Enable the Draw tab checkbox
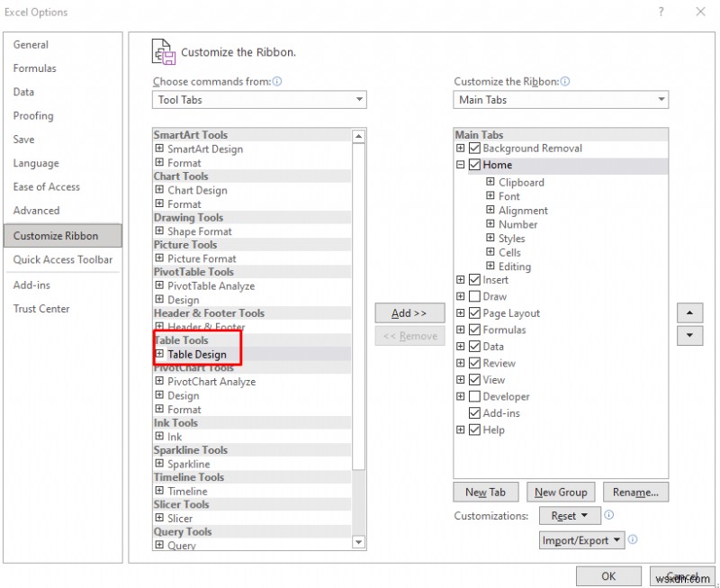The image size is (720, 588). tap(475, 296)
